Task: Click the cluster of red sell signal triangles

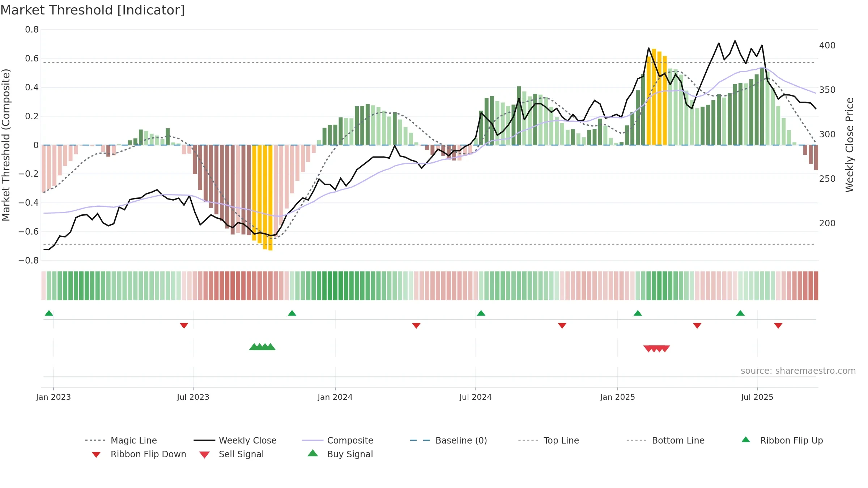Action: (657, 348)
